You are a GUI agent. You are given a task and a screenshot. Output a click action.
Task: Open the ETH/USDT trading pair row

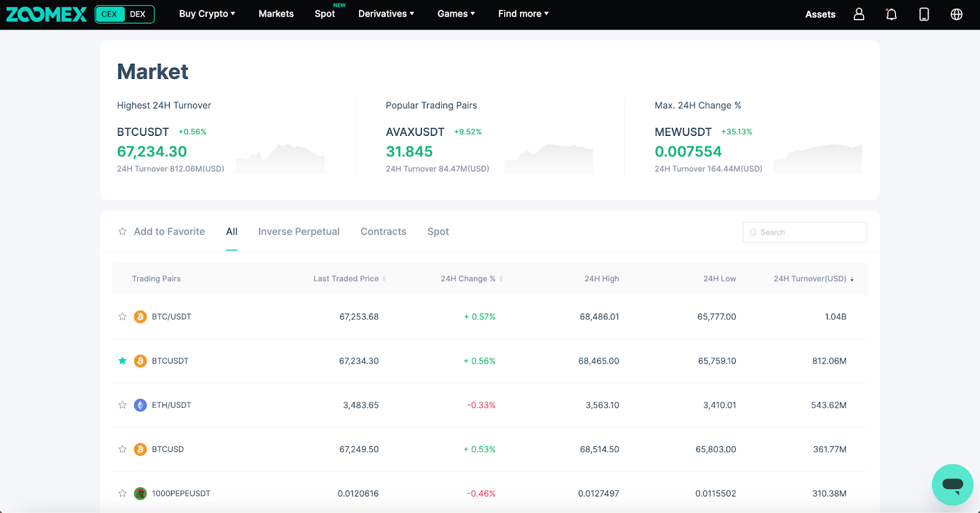pos(490,405)
